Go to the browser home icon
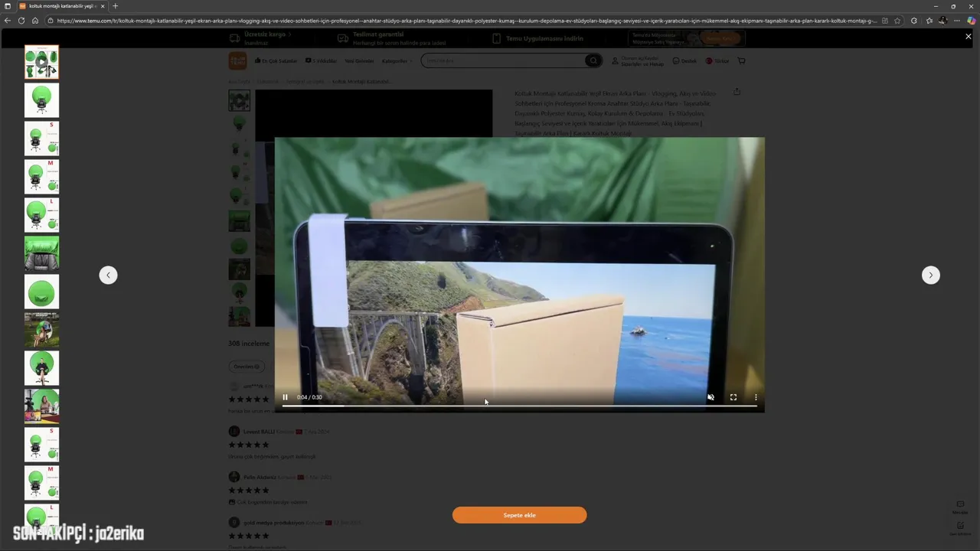 pyautogui.click(x=34, y=21)
